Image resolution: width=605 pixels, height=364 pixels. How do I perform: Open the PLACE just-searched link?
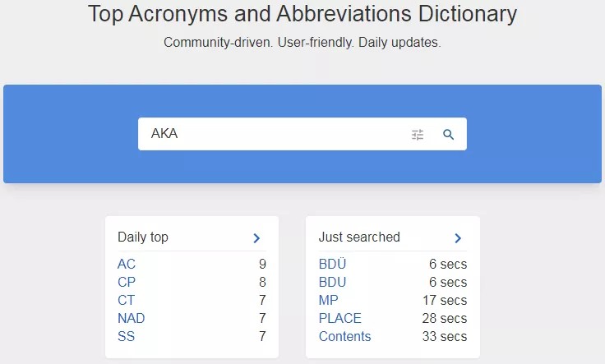340,319
